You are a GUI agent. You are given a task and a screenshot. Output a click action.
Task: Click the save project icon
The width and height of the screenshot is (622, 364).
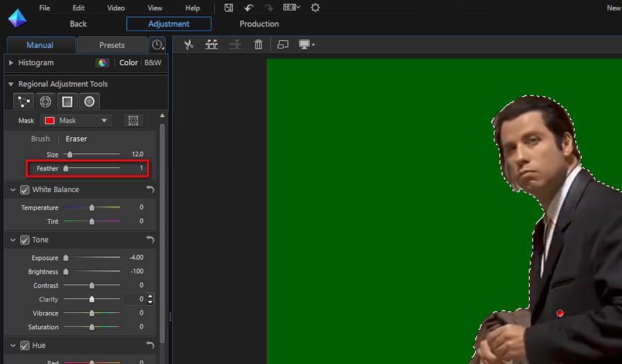(229, 8)
